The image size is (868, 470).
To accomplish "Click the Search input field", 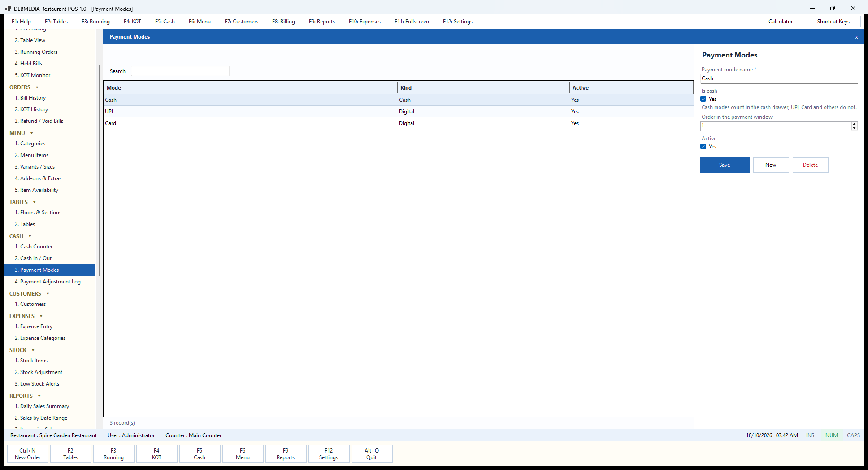I will (180, 71).
